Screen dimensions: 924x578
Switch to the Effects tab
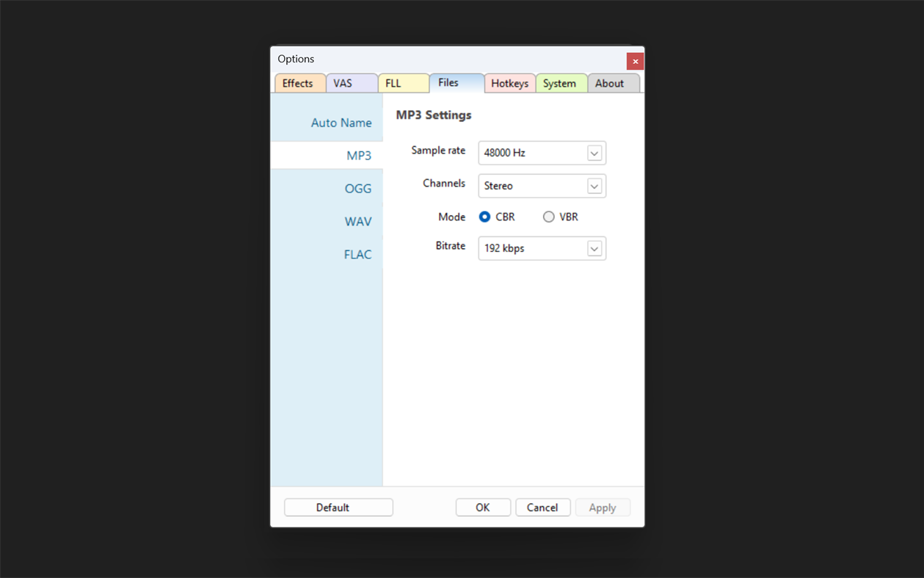(x=299, y=83)
